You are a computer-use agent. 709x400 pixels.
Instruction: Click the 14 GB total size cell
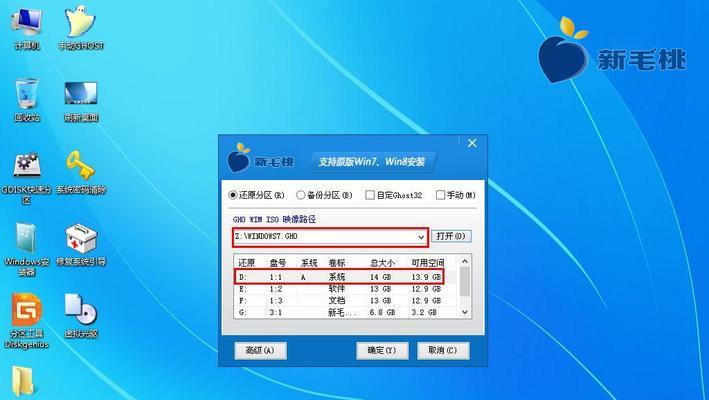[x=381, y=277]
